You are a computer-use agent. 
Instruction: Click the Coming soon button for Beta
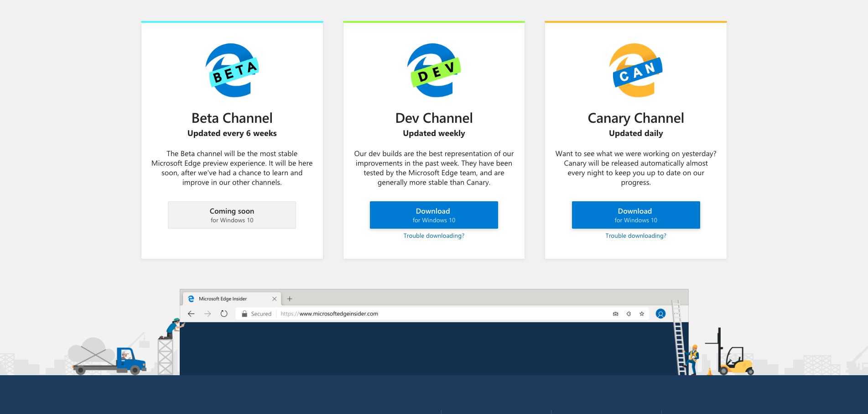pyautogui.click(x=232, y=215)
